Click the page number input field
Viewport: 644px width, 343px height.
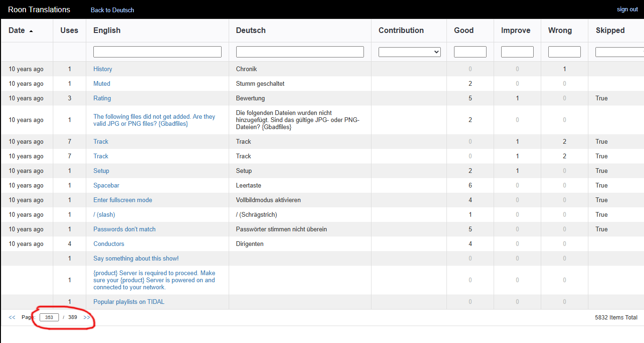click(49, 318)
